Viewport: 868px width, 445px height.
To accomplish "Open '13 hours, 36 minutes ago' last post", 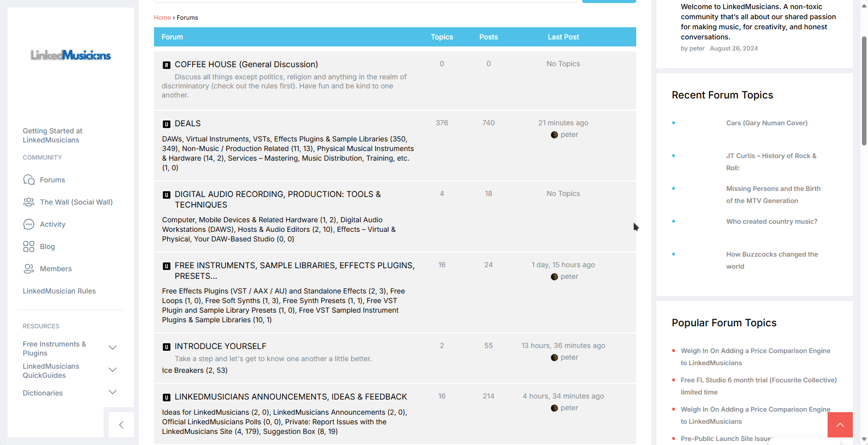I will coord(563,345).
